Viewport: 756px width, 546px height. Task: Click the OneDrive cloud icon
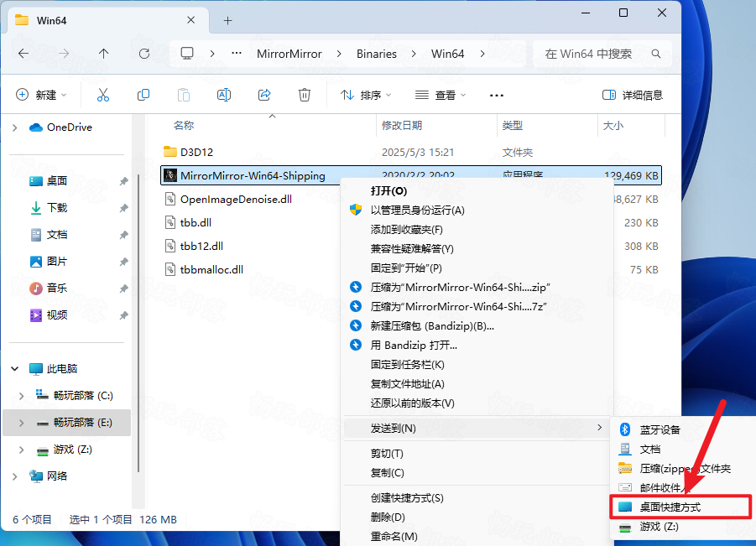click(36, 127)
